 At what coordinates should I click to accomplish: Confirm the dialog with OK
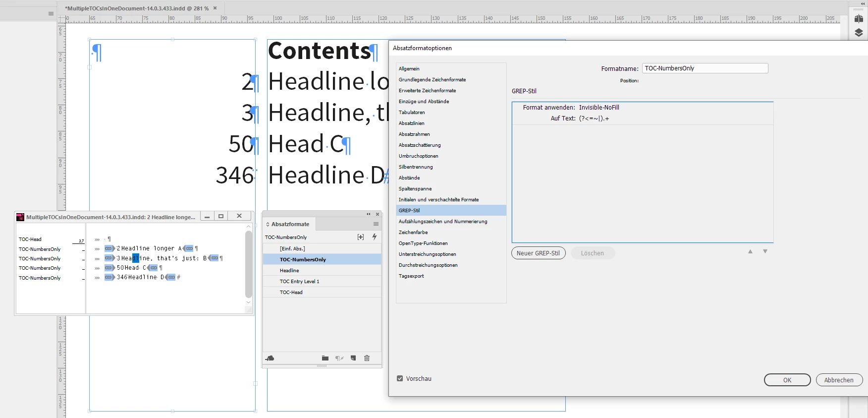point(787,380)
